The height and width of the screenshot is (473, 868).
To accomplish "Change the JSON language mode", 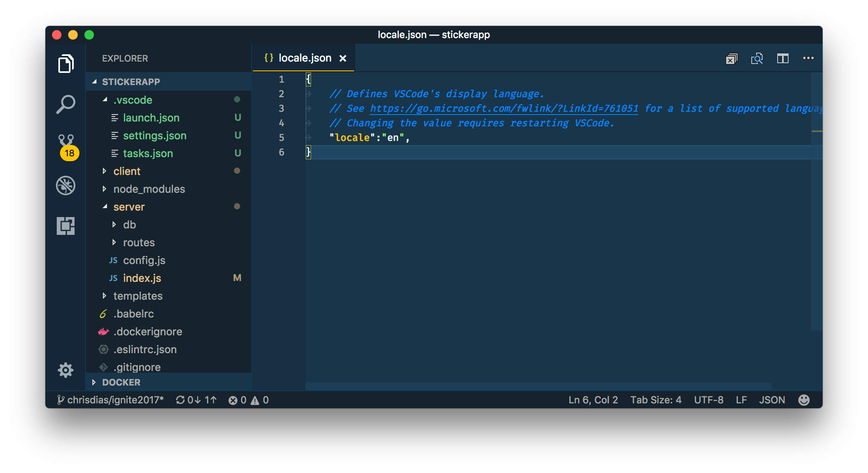I will point(772,400).
